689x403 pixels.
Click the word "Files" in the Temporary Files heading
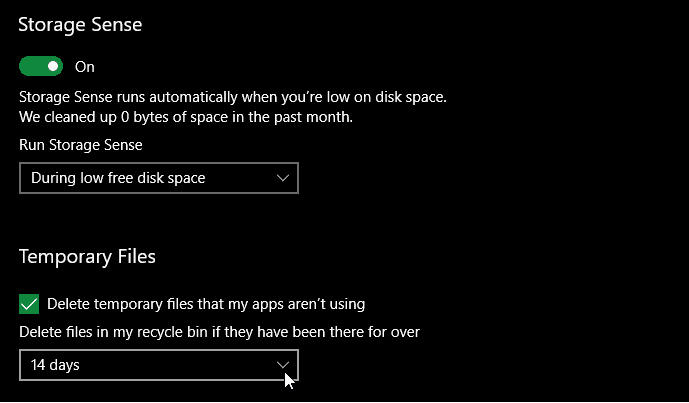pyautogui.click(x=137, y=257)
